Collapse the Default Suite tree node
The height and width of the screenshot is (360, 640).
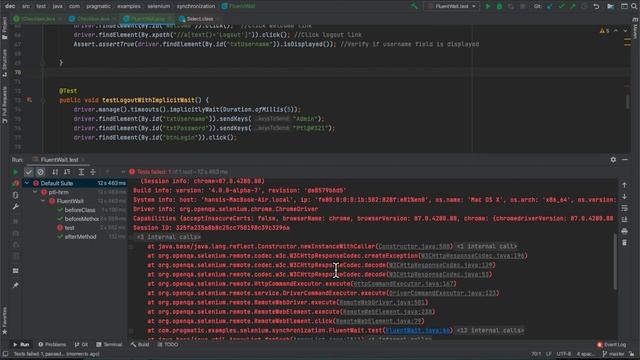(x=27, y=183)
